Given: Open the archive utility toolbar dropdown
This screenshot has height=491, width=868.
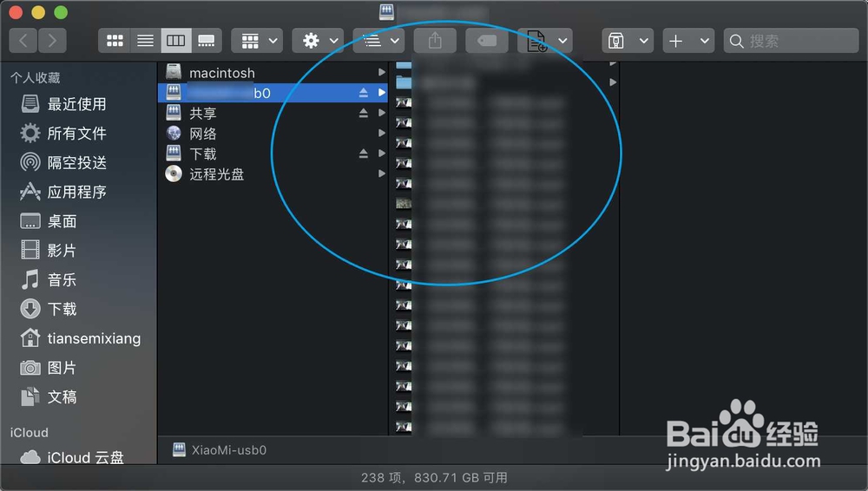Looking at the screenshot, I should point(628,41).
